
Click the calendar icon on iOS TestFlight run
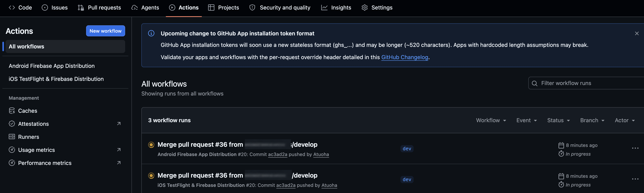point(561,176)
